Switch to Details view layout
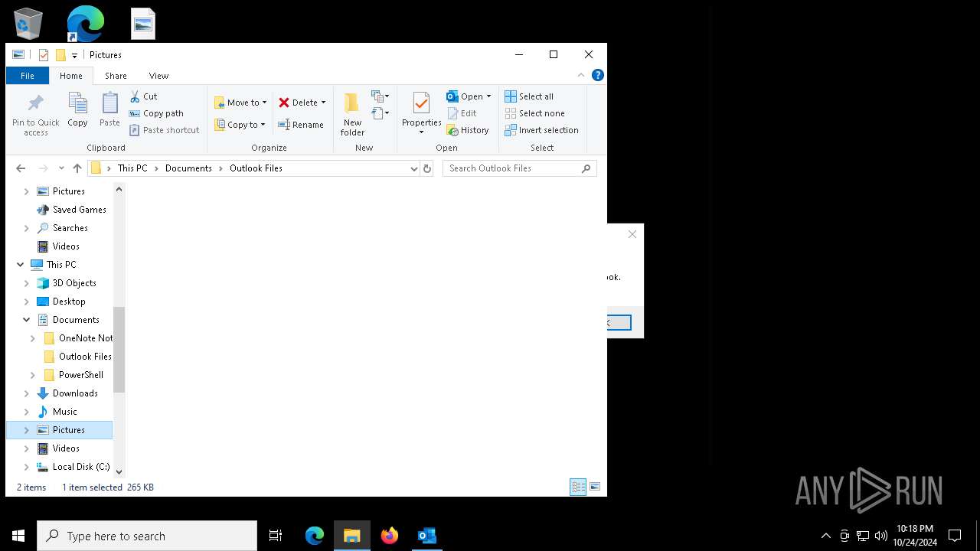 578,487
